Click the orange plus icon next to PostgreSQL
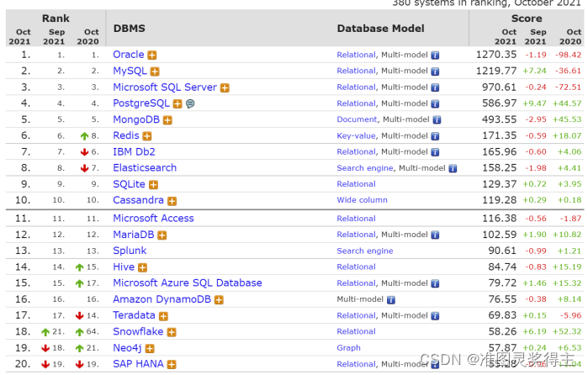Image resolution: width=588 pixels, height=375 pixels. (177, 104)
